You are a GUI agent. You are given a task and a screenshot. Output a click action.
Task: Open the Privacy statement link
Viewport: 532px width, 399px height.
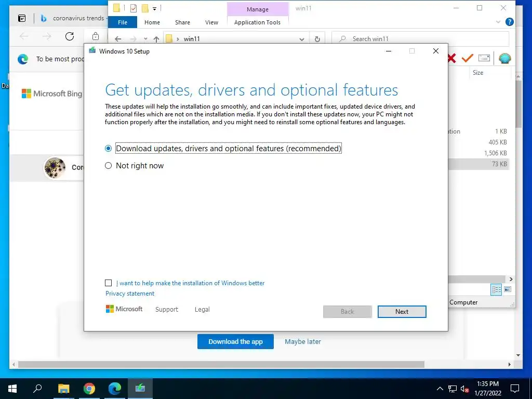(x=130, y=294)
